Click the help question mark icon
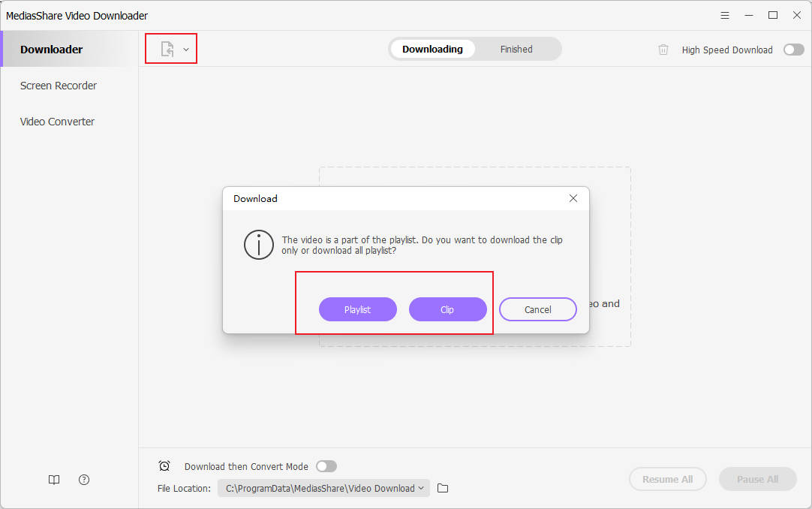Screen dimensions: 812x509 [x=84, y=480]
